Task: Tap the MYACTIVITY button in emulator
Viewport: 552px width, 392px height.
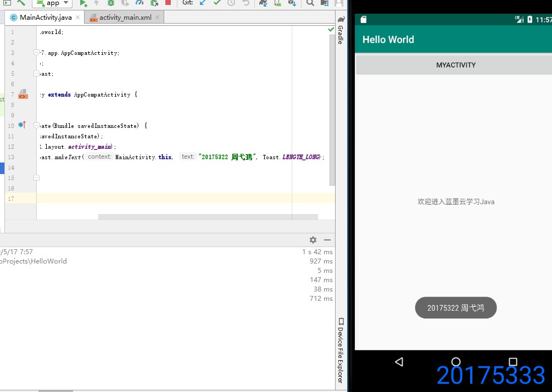Action: click(455, 65)
